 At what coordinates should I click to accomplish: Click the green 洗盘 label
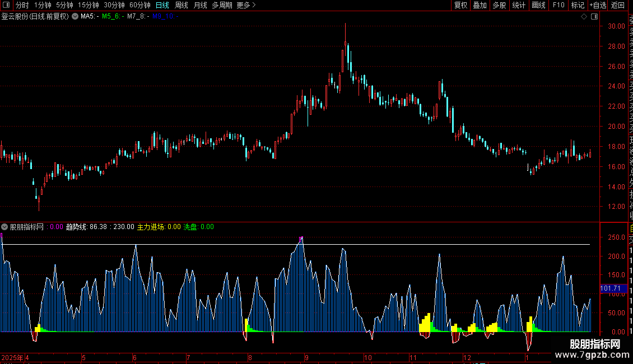199,227
